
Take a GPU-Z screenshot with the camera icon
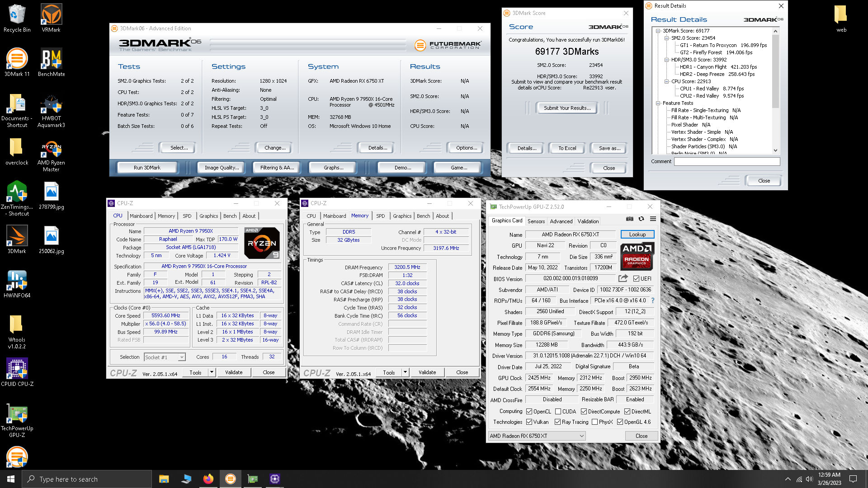click(x=629, y=219)
